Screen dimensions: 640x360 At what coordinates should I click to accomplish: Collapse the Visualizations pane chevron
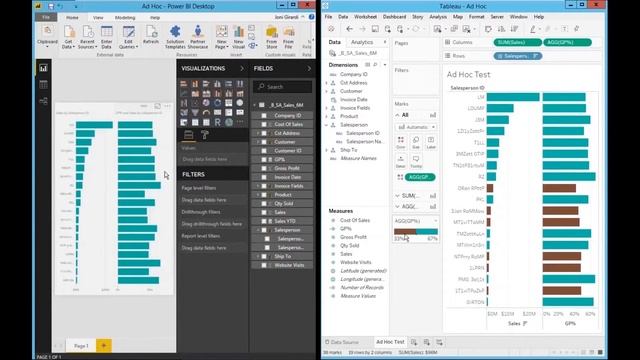(x=242, y=69)
